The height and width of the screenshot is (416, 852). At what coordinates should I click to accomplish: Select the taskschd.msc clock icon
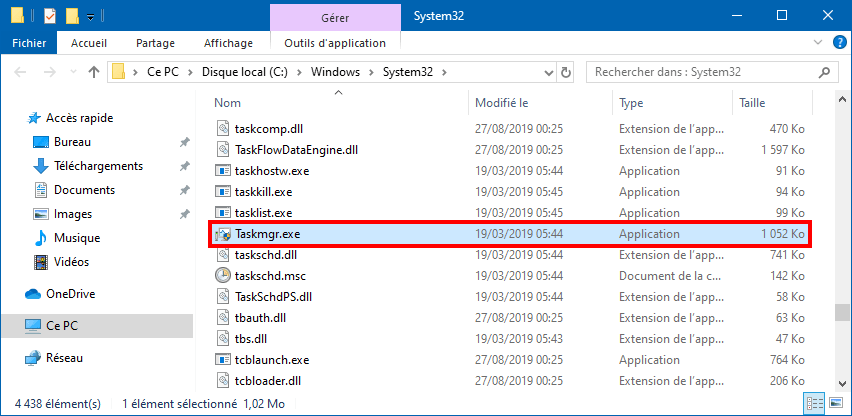pos(223,275)
